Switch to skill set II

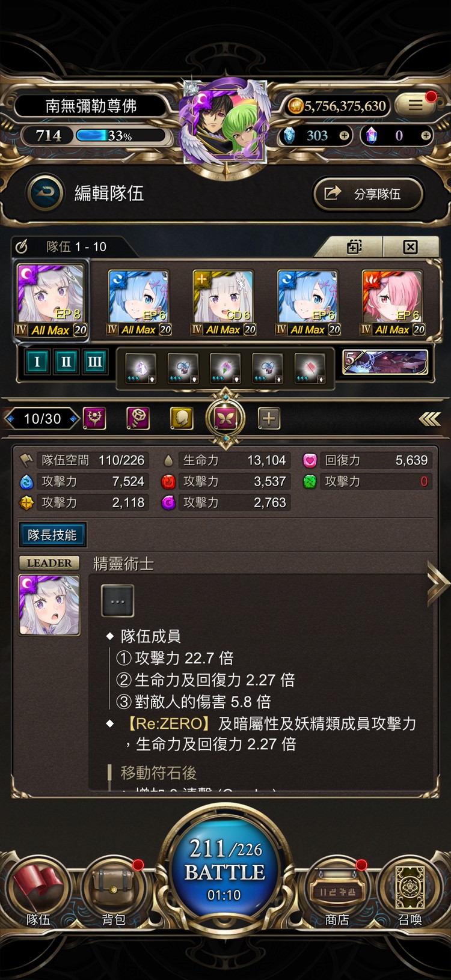click(66, 362)
